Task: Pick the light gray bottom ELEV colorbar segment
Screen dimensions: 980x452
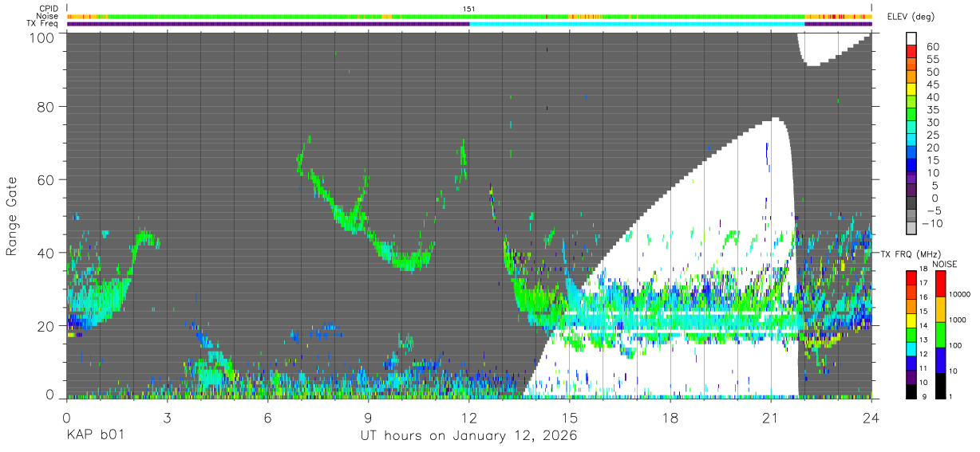Action: point(912,230)
